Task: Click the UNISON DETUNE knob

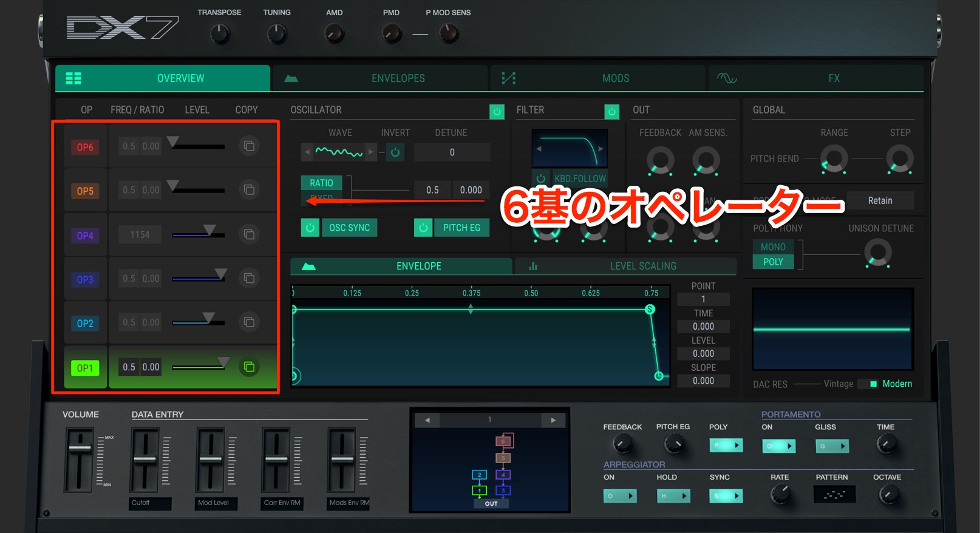Action: tap(878, 252)
